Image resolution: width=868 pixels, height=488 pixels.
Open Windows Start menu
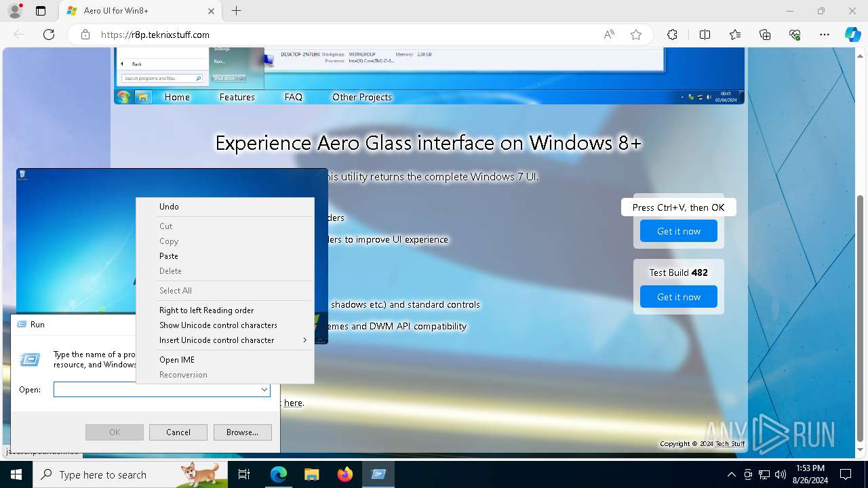coord(16,474)
